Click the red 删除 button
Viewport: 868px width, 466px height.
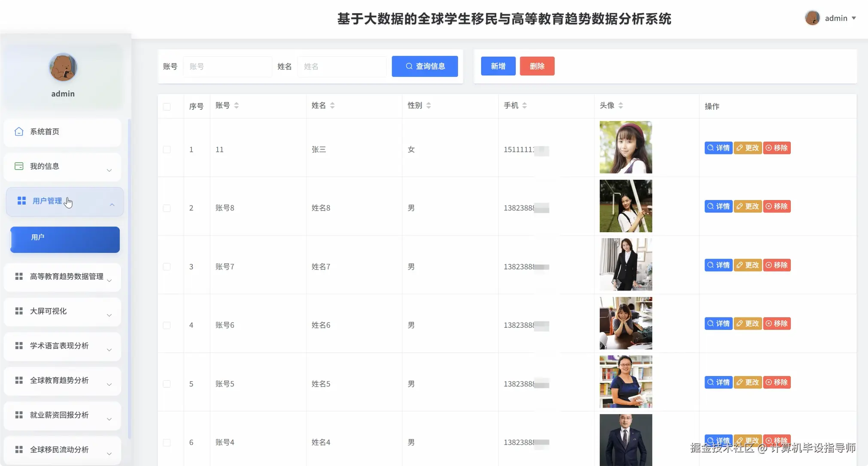click(x=537, y=66)
